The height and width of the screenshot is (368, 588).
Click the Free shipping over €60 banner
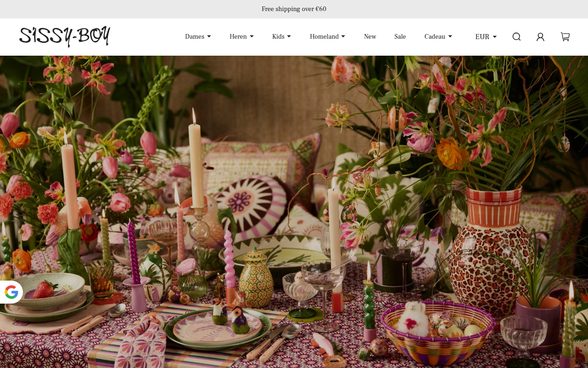(294, 9)
